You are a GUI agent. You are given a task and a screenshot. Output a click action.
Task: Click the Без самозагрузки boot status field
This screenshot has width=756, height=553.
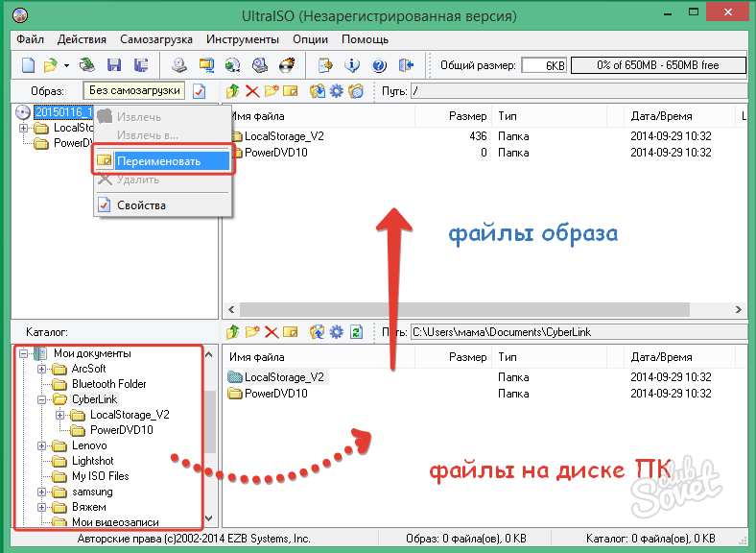(x=134, y=90)
